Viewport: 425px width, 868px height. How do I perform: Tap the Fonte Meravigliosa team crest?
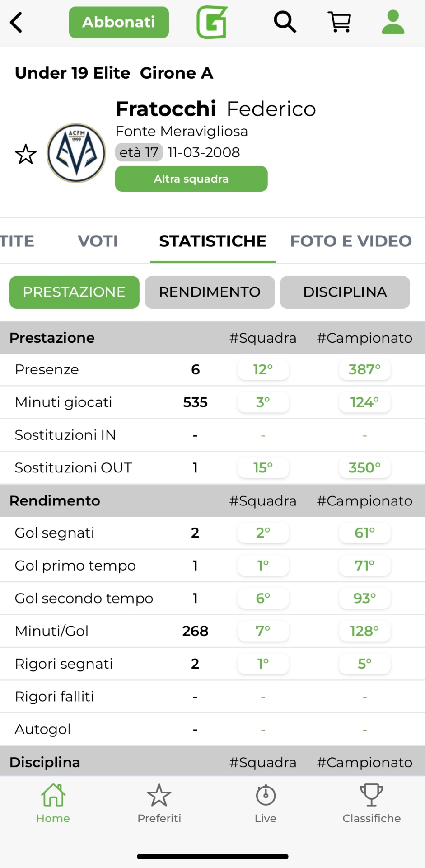77,153
